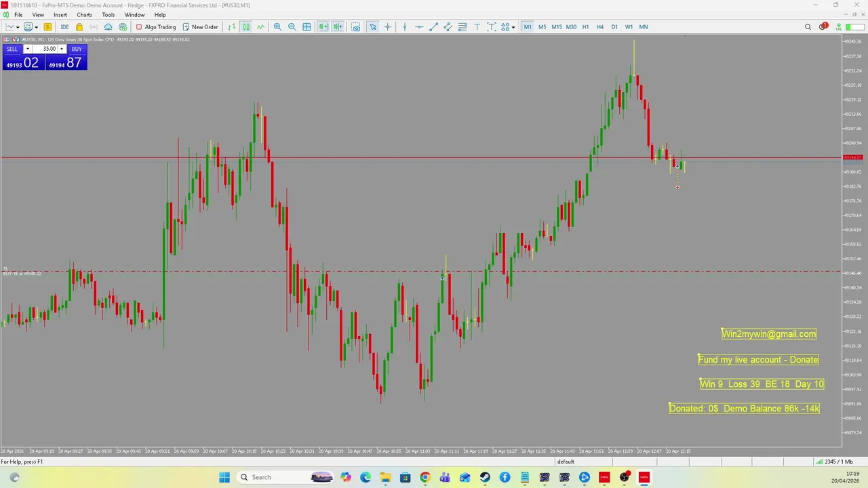Viewport: 868px width, 488px height.
Task: Draw a vertical line tool
Action: coord(405,27)
